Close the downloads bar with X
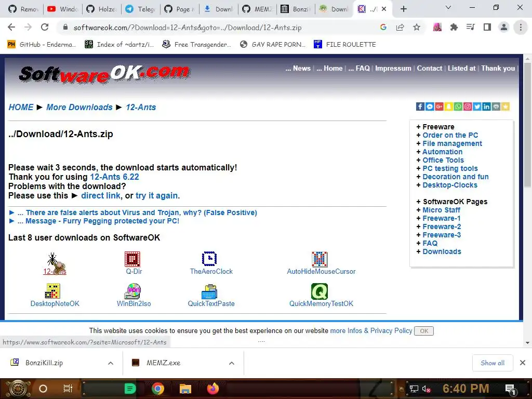Image resolution: width=532 pixels, height=399 pixels. (523, 363)
